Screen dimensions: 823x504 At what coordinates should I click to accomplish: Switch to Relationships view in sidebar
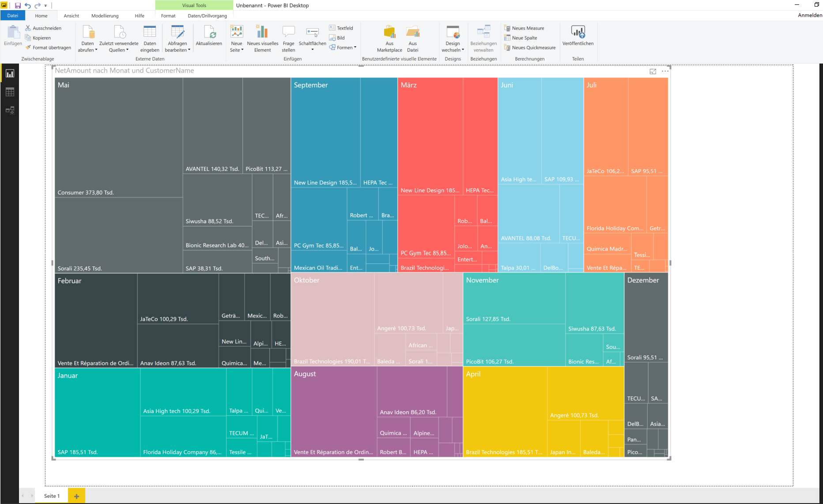coord(10,110)
